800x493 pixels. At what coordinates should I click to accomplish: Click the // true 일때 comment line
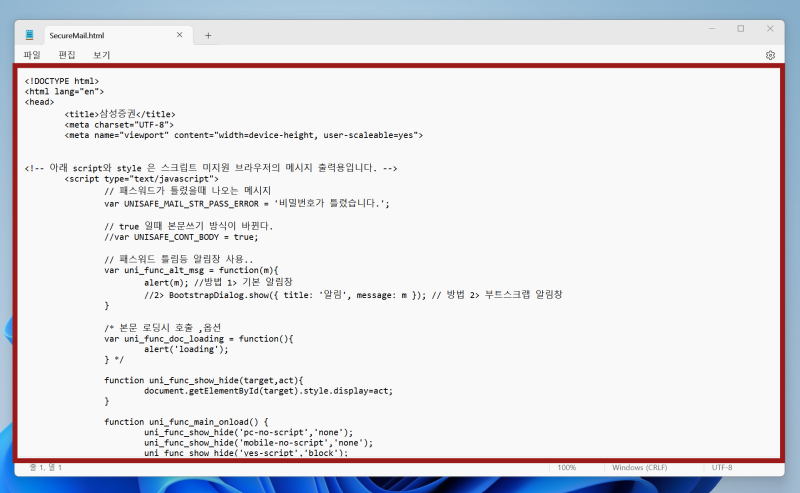coord(189,226)
